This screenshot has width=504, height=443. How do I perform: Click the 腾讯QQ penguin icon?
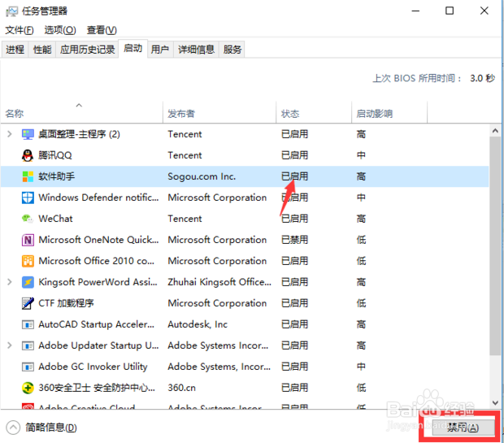(28, 155)
